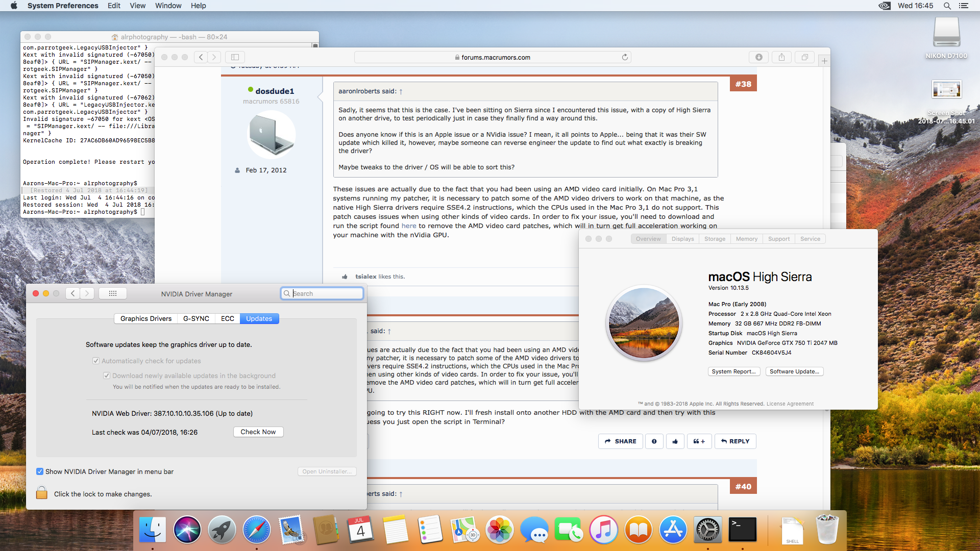Open License Agreement link
Screen dimensions: 980x551
pyautogui.click(x=790, y=404)
